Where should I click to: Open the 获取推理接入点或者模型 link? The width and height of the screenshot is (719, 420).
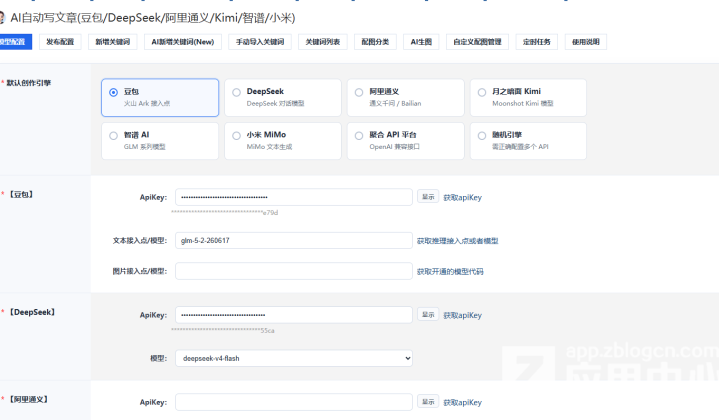[x=457, y=241]
